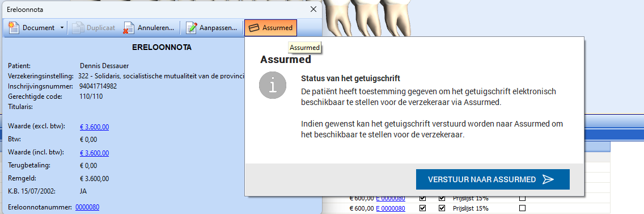Tick the empty checkbox in the upper € 600,00 row
The height and width of the screenshot is (214, 644).
point(523,198)
